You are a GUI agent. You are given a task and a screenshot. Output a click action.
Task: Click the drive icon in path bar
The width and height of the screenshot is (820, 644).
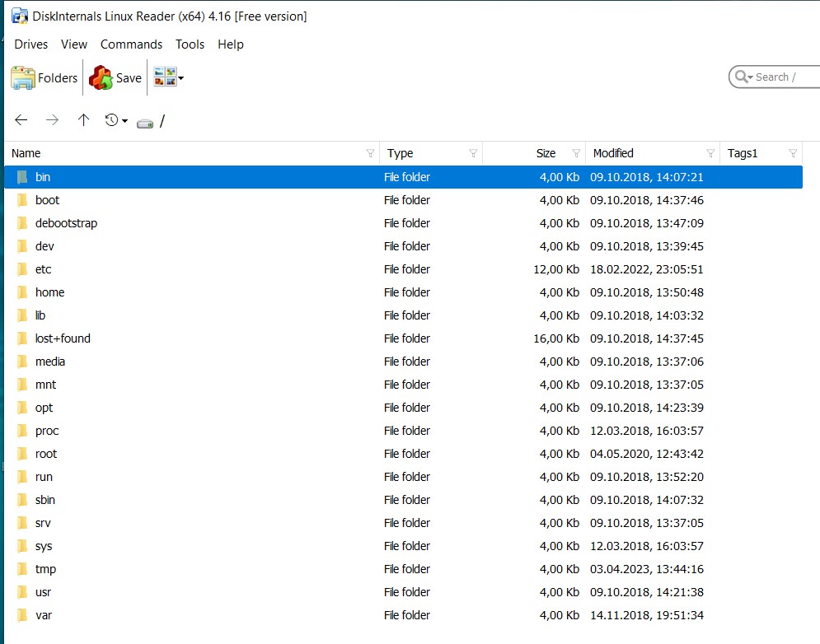click(145, 122)
